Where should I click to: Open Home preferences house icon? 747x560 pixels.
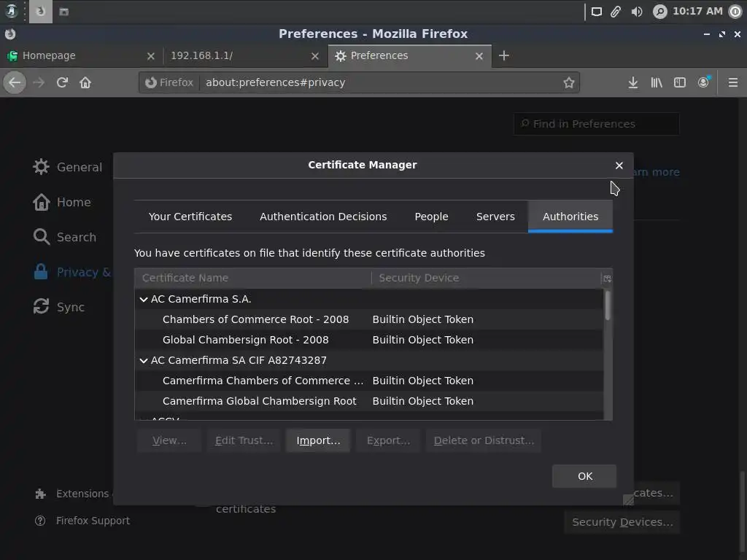pyautogui.click(x=41, y=202)
